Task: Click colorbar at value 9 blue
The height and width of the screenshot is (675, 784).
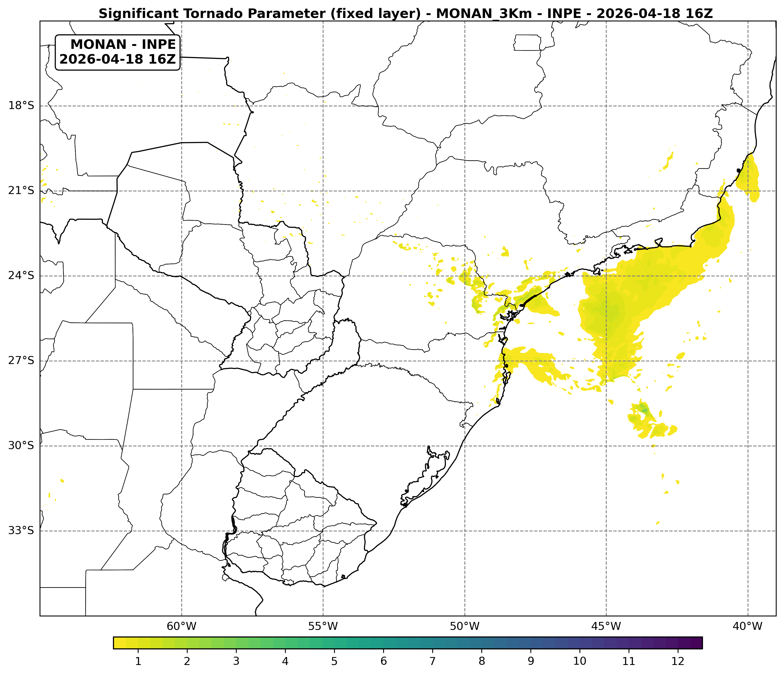Action: (x=531, y=643)
